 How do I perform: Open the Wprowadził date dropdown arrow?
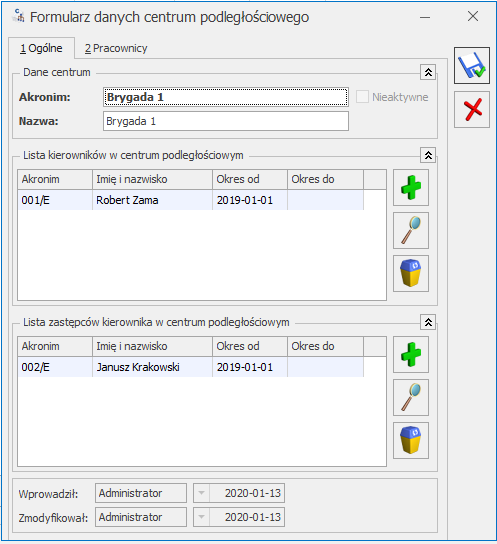pyautogui.click(x=201, y=493)
